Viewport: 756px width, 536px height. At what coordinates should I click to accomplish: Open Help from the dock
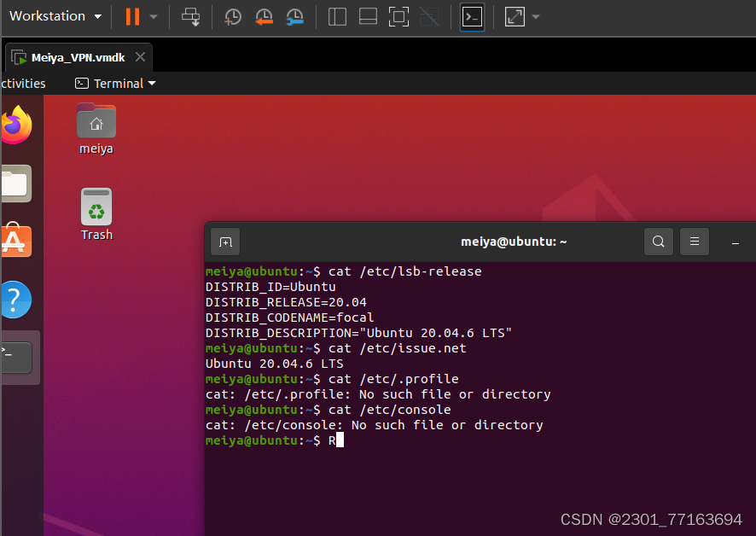(16, 300)
